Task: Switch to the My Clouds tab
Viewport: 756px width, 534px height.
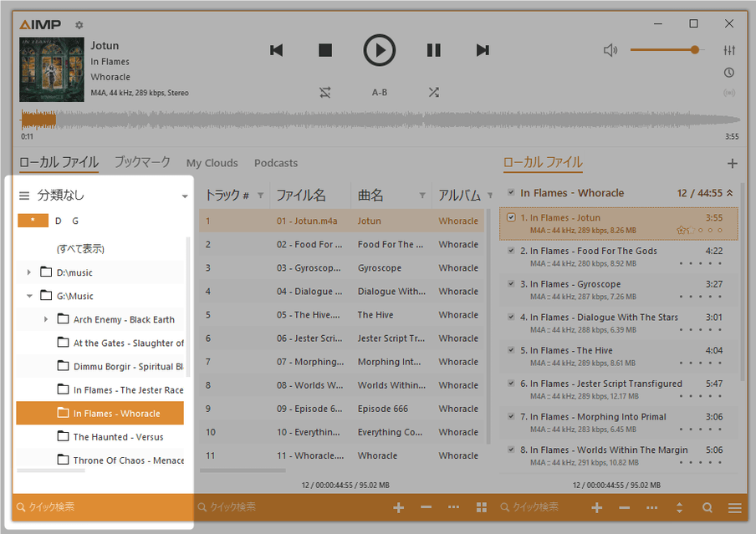Action: (212, 163)
